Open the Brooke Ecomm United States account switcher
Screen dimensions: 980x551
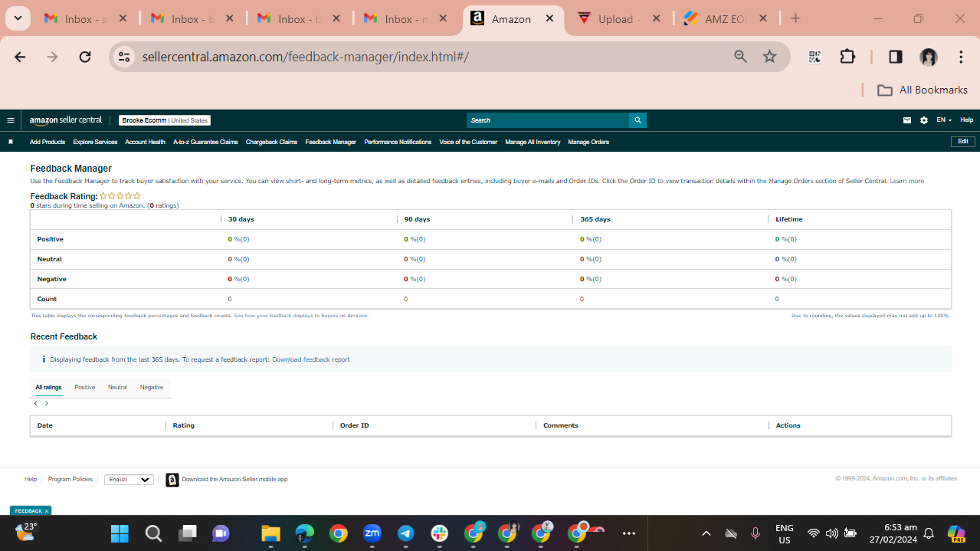(165, 120)
